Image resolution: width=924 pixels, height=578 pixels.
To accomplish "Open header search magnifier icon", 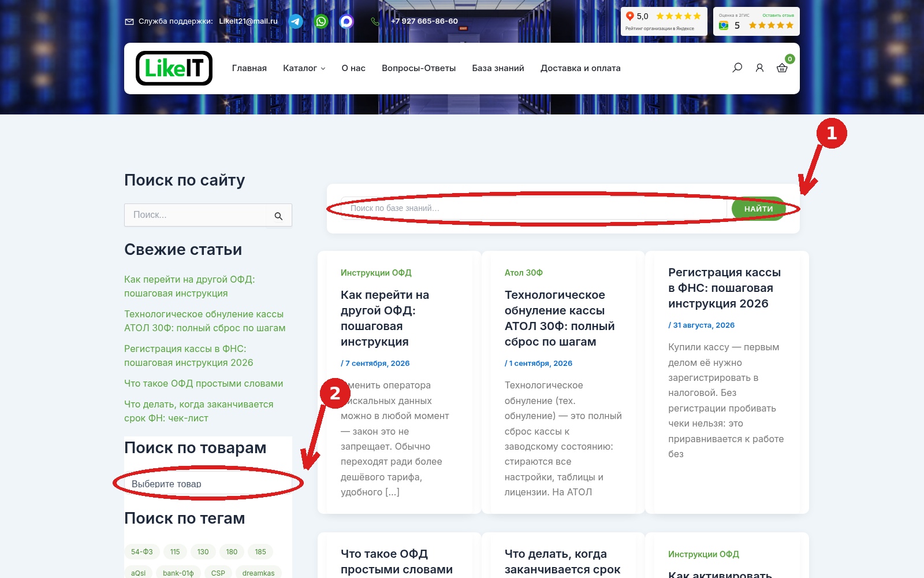I will click(737, 68).
